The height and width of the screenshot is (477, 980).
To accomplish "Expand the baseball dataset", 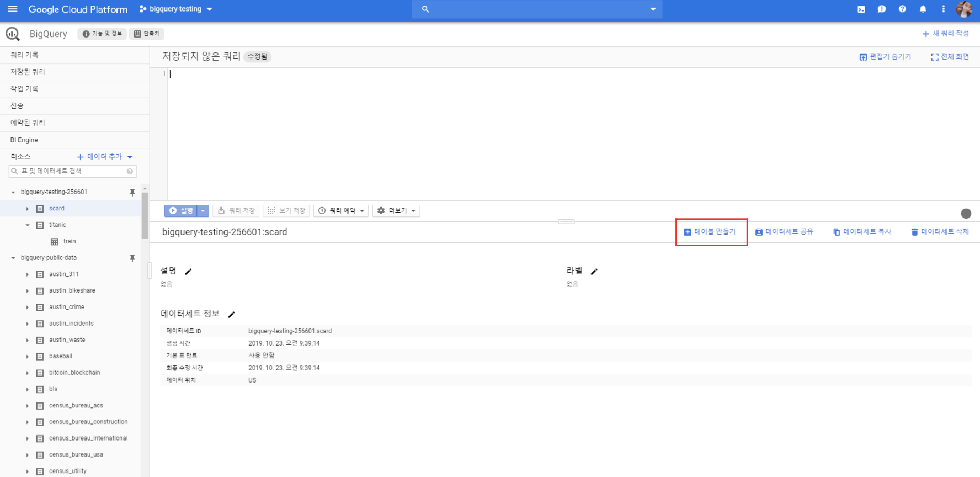I will coord(27,356).
